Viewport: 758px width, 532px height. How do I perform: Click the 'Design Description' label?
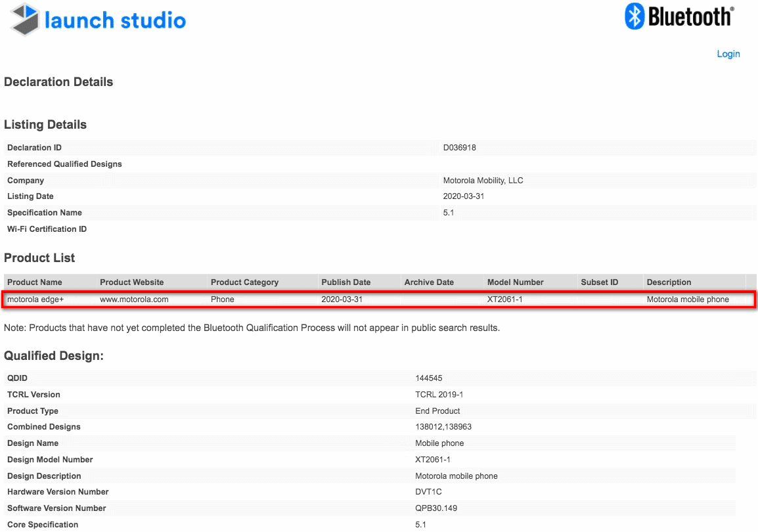[44, 476]
